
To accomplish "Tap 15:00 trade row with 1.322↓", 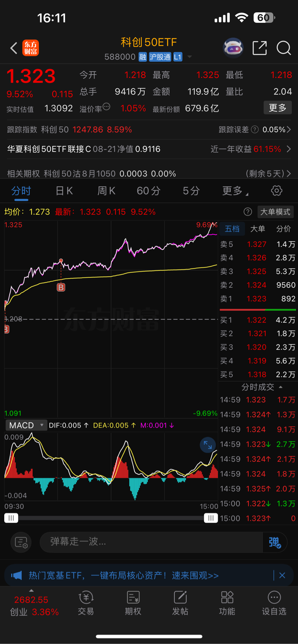I will [258, 503].
